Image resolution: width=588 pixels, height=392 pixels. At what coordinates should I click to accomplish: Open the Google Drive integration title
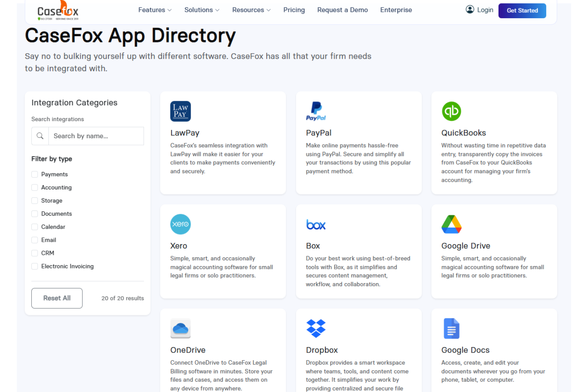tap(466, 246)
